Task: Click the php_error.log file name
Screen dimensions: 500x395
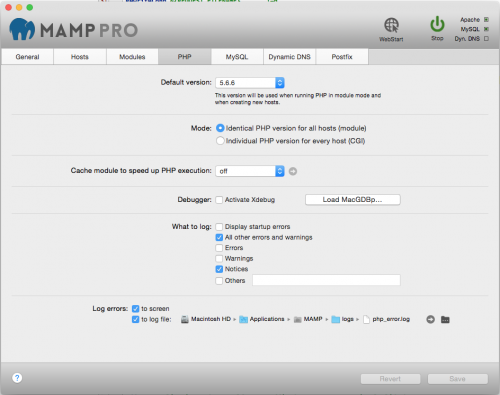Action: point(391,319)
